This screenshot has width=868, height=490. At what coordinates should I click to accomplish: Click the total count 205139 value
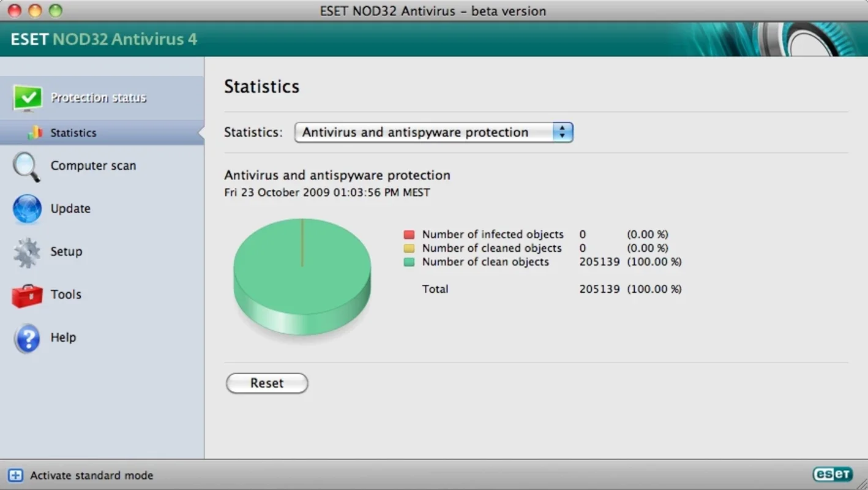[599, 289]
